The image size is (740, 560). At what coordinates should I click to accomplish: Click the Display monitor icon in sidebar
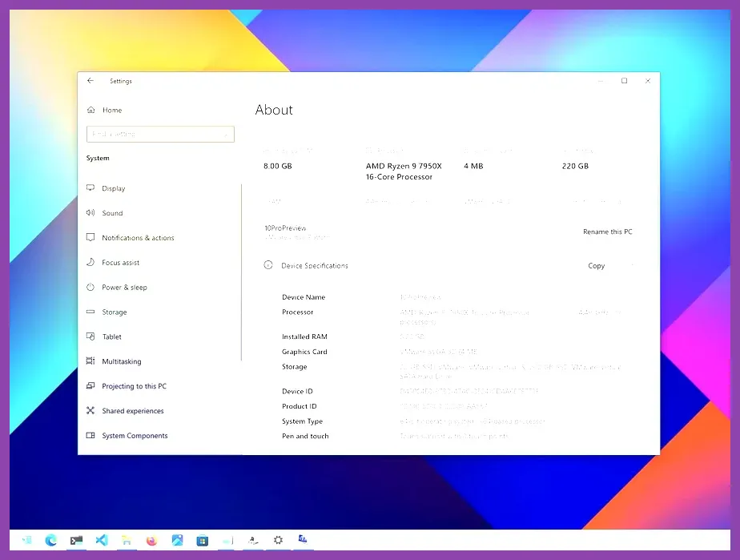[x=90, y=188]
